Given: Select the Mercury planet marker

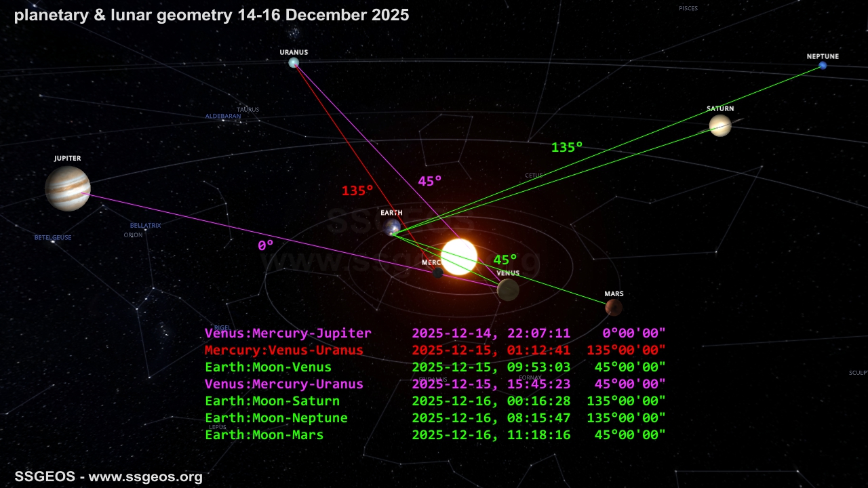Looking at the screenshot, I should point(437,272).
